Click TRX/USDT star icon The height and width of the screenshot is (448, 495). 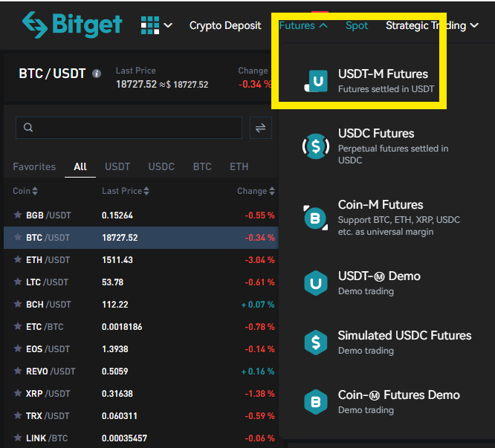click(18, 415)
